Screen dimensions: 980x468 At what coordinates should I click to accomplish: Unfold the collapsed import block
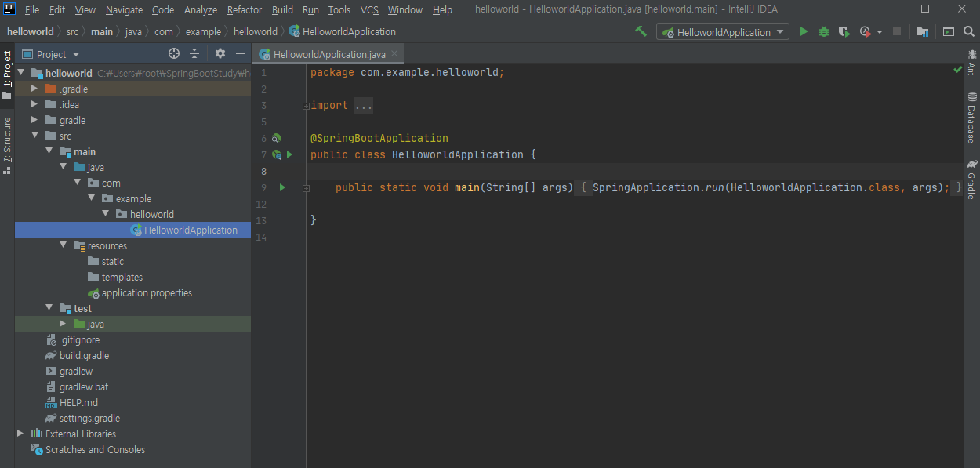pos(306,106)
